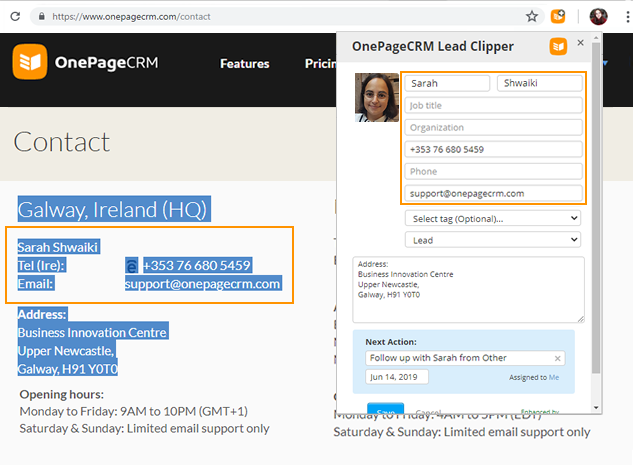Click the browser address bar URL
The width and height of the screenshot is (633, 465).
click(131, 17)
